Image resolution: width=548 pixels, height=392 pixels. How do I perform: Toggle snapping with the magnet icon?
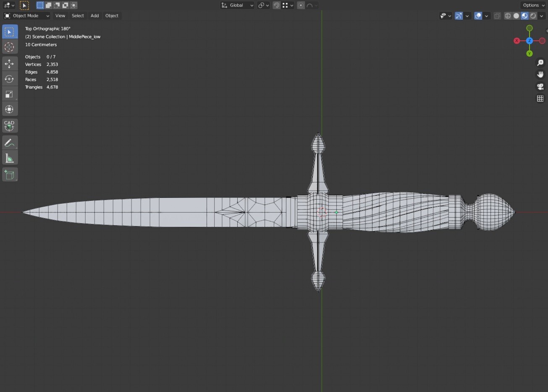pos(277,5)
